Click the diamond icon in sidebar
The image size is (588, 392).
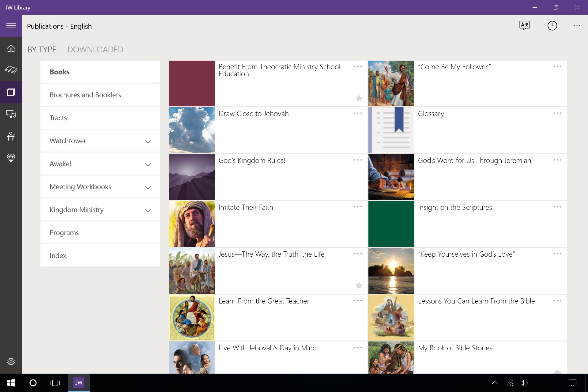click(11, 158)
